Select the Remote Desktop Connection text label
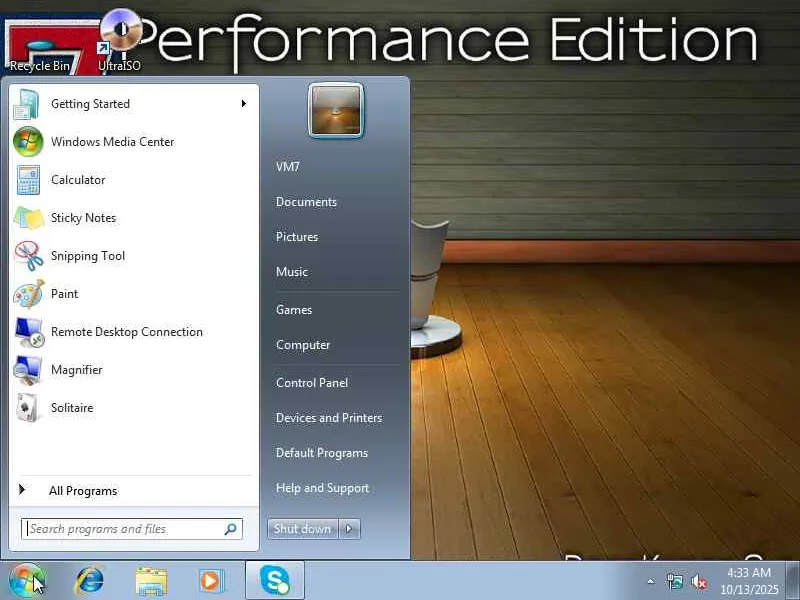 coord(127,332)
